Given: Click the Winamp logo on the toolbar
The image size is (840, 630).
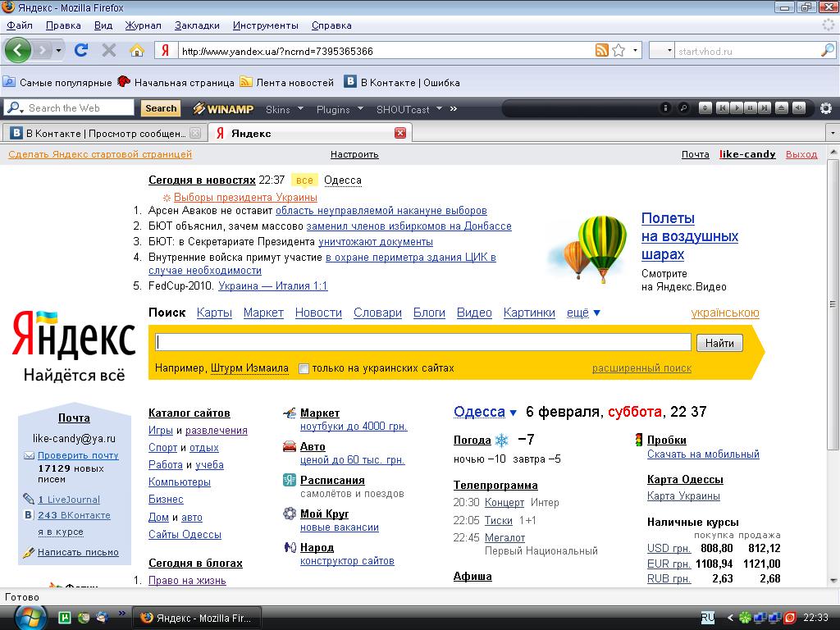Looking at the screenshot, I should pos(223,109).
